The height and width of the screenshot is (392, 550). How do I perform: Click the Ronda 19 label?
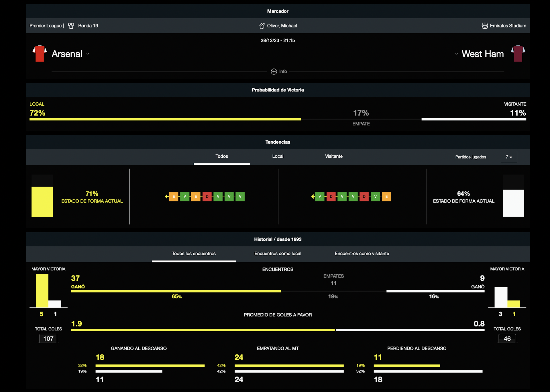coord(88,26)
